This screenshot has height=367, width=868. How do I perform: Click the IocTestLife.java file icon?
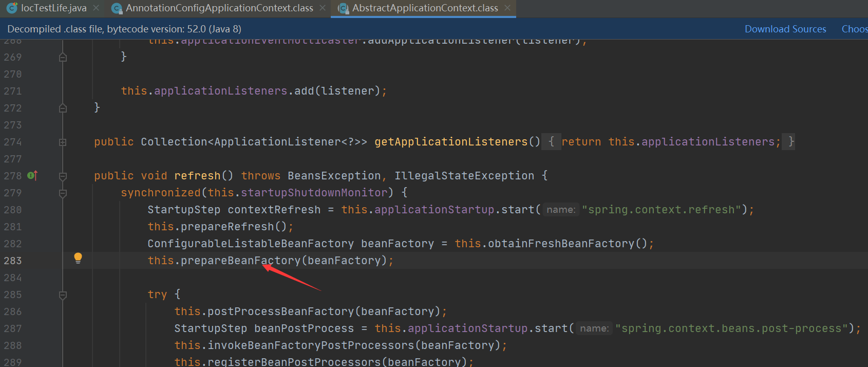[12, 8]
